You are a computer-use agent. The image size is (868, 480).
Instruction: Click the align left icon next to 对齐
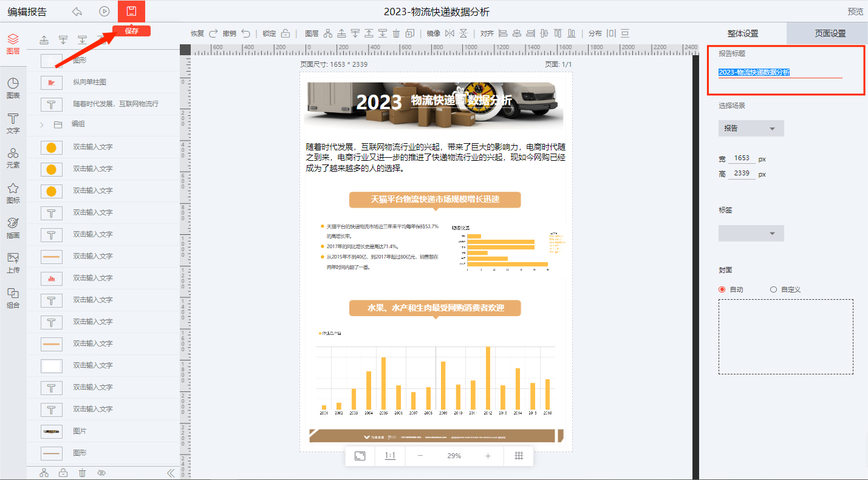coord(503,33)
